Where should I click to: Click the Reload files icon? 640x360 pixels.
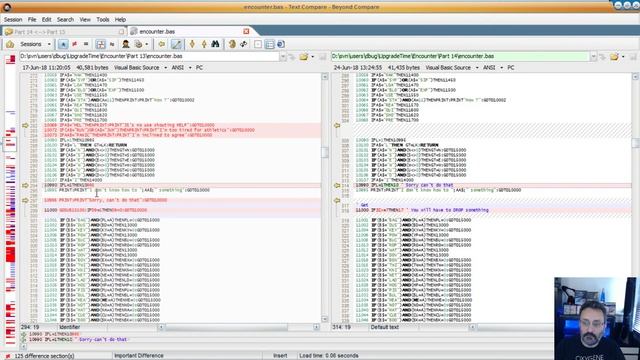[243, 44]
